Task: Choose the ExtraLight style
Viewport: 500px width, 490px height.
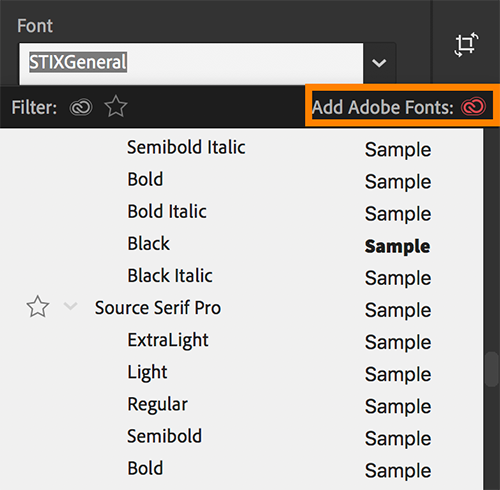Action: coord(168,340)
